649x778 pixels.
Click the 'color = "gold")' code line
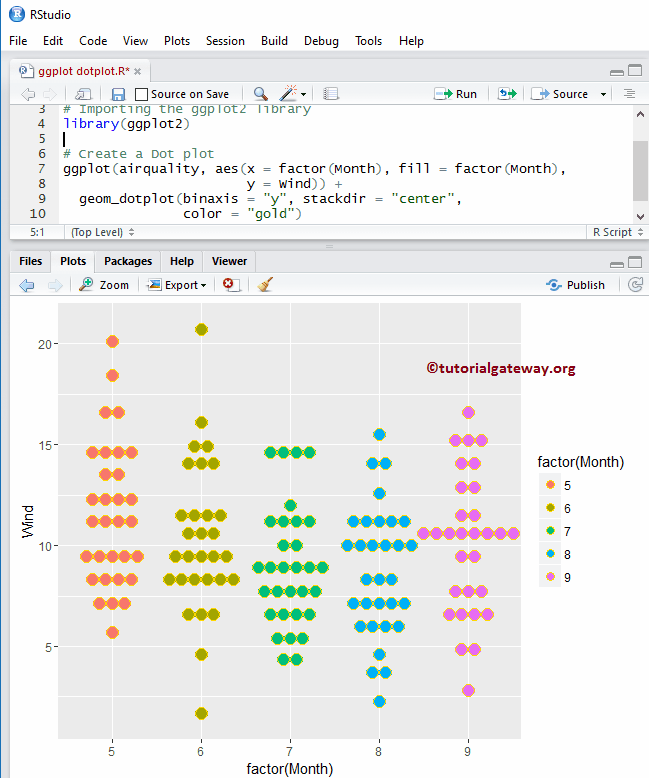pyautogui.click(x=242, y=213)
